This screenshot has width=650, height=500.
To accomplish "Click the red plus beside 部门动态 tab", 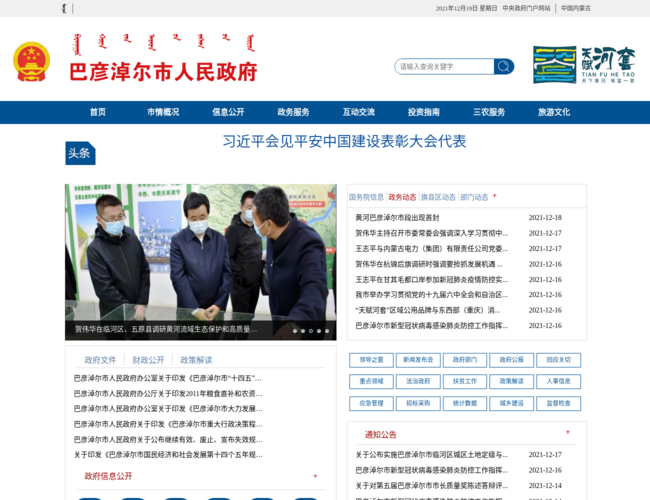I will (495, 196).
